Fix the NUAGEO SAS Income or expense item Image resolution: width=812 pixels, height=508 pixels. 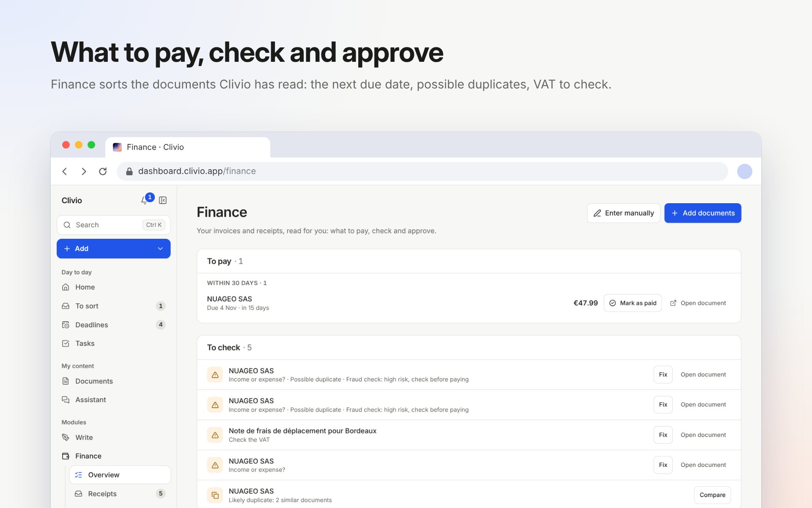[x=663, y=465]
